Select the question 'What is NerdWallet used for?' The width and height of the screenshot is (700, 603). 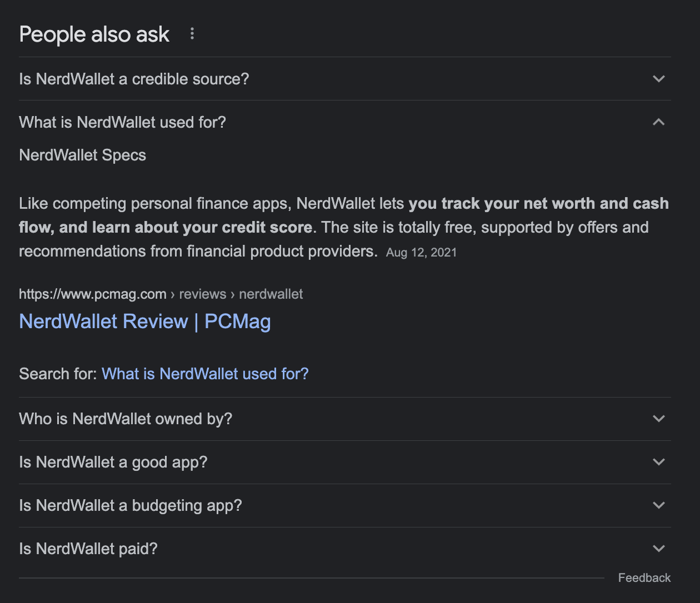[x=122, y=122]
